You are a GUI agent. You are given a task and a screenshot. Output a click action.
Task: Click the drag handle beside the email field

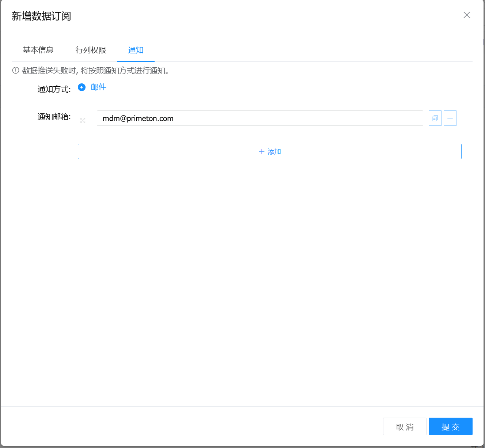[83, 120]
